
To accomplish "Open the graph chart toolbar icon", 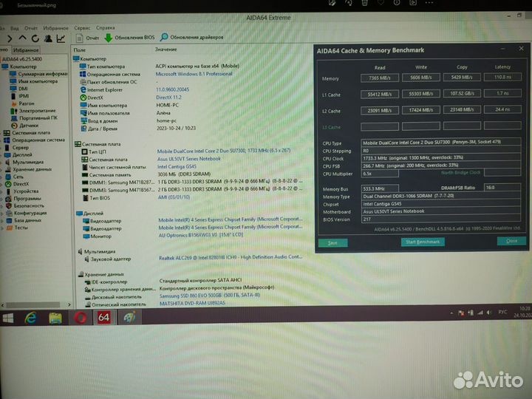I will click(60, 38).
